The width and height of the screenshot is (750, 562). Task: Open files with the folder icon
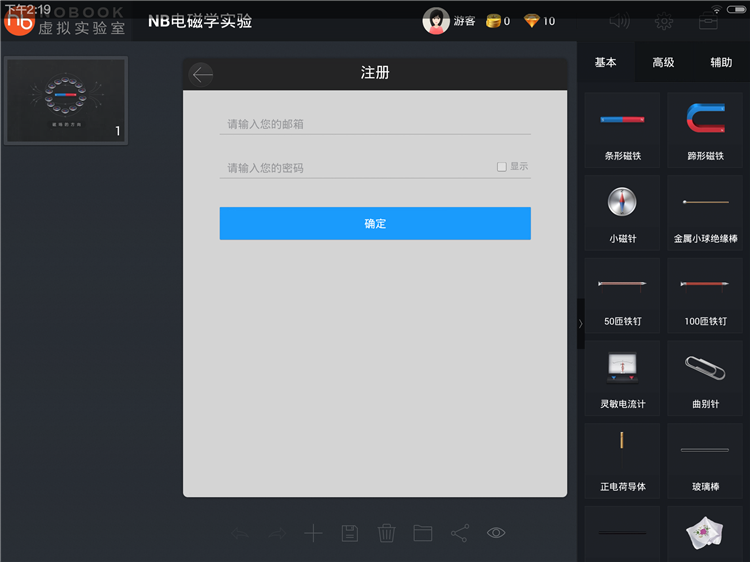423,533
